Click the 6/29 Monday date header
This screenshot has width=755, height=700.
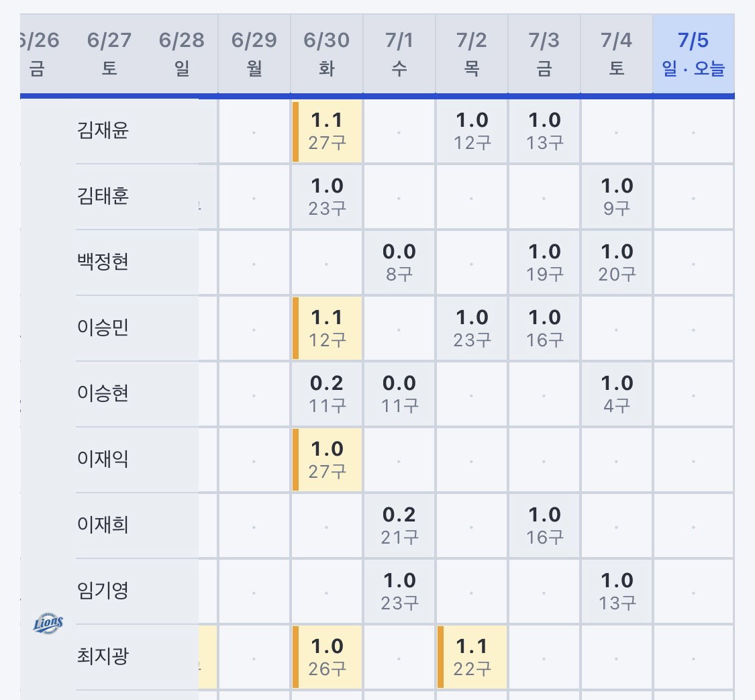click(x=254, y=54)
